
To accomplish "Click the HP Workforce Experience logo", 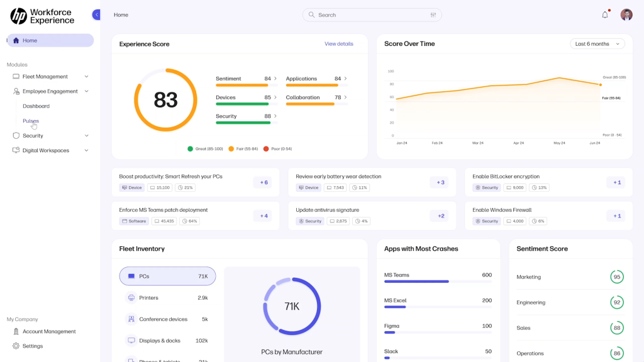I will (x=42, y=16).
